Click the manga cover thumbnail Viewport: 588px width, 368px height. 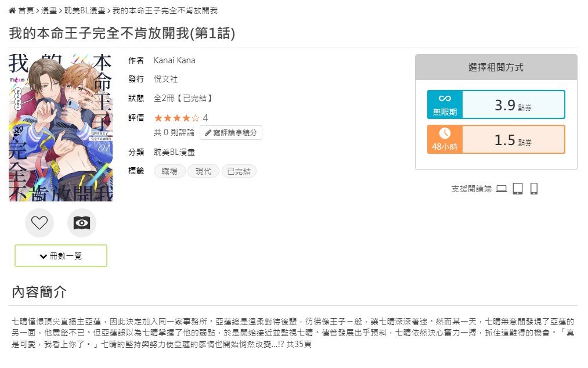coord(61,128)
